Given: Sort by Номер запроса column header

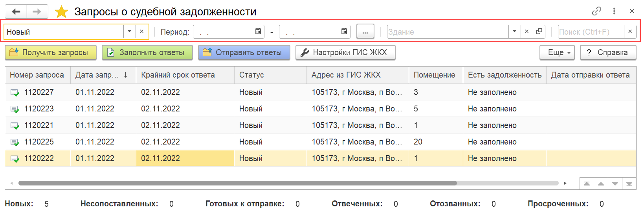Looking at the screenshot, I should (37, 75).
